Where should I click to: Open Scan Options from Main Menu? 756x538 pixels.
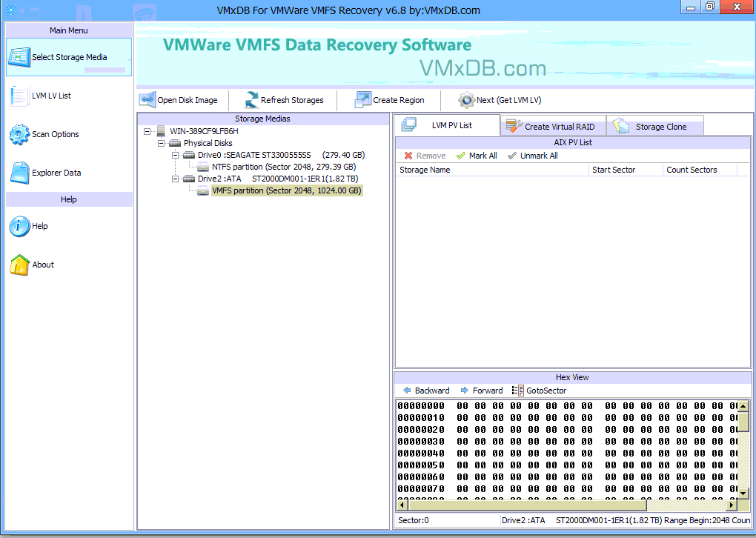pos(68,134)
